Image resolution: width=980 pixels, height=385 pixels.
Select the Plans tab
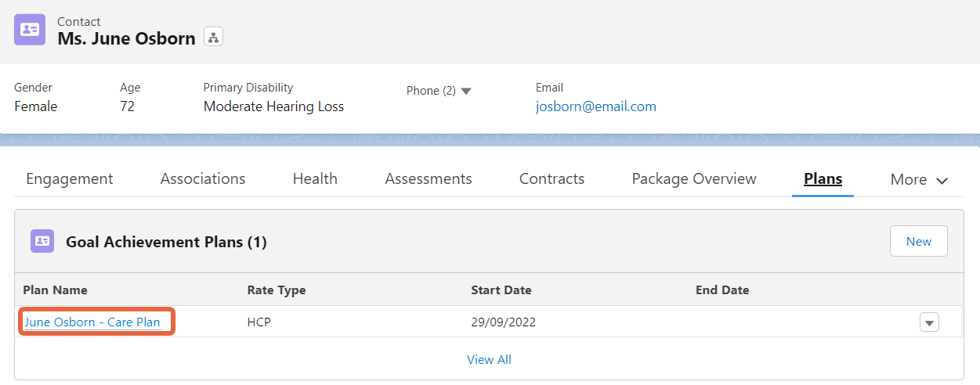[823, 178]
